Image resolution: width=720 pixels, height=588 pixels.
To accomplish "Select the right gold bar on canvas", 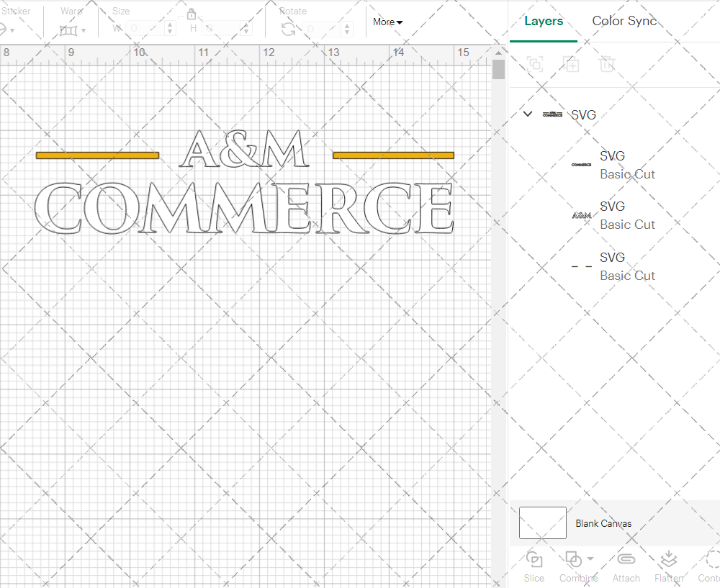I will tap(394, 155).
